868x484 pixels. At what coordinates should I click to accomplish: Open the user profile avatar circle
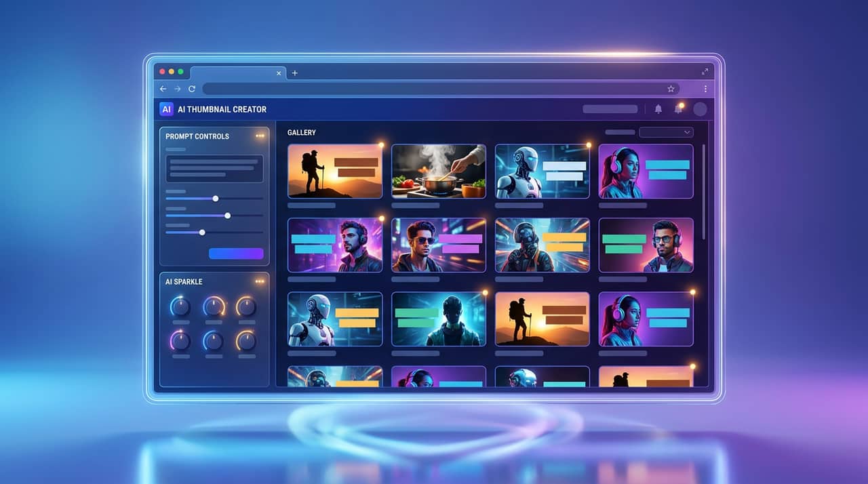[699, 109]
